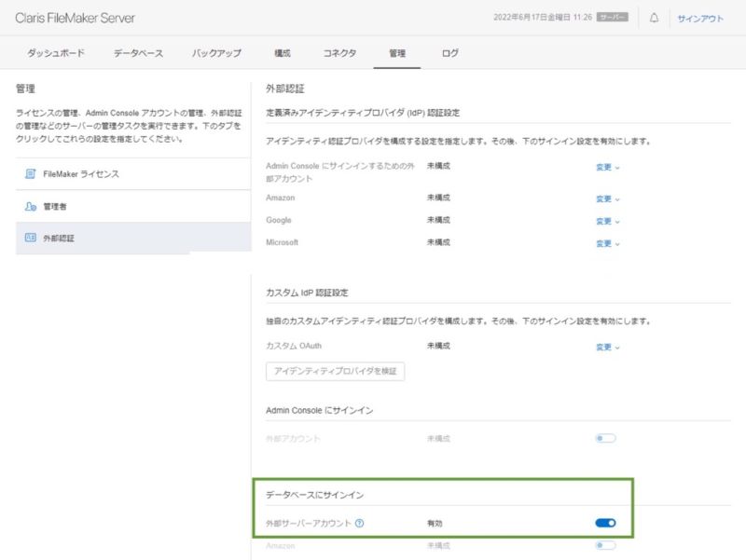Open 管理者 sidebar item
746x560 pixels.
point(133,206)
